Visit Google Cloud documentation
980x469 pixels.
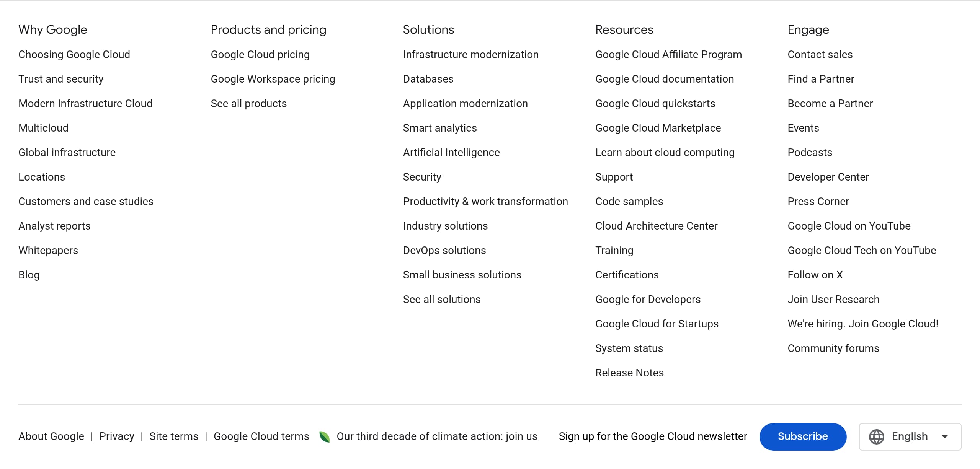[x=664, y=79]
